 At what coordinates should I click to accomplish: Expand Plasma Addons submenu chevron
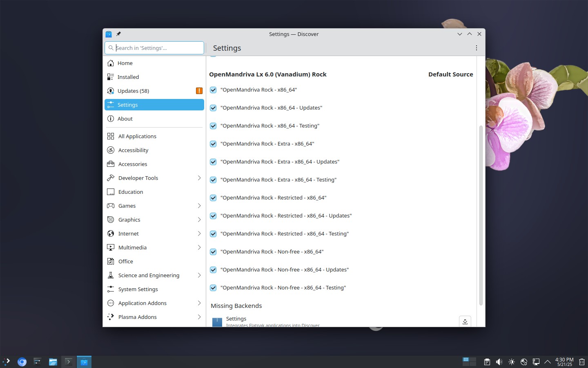pyautogui.click(x=199, y=317)
